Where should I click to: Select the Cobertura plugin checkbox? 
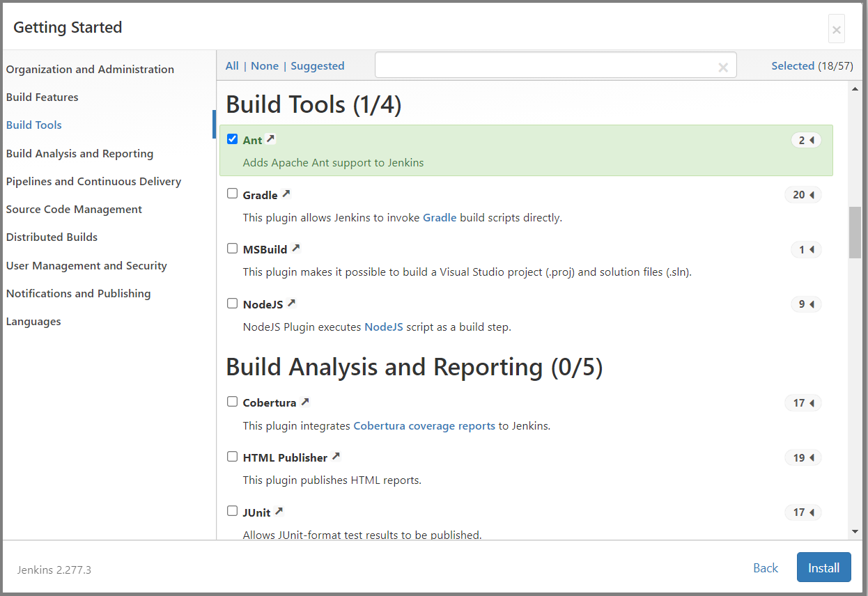click(233, 402)
